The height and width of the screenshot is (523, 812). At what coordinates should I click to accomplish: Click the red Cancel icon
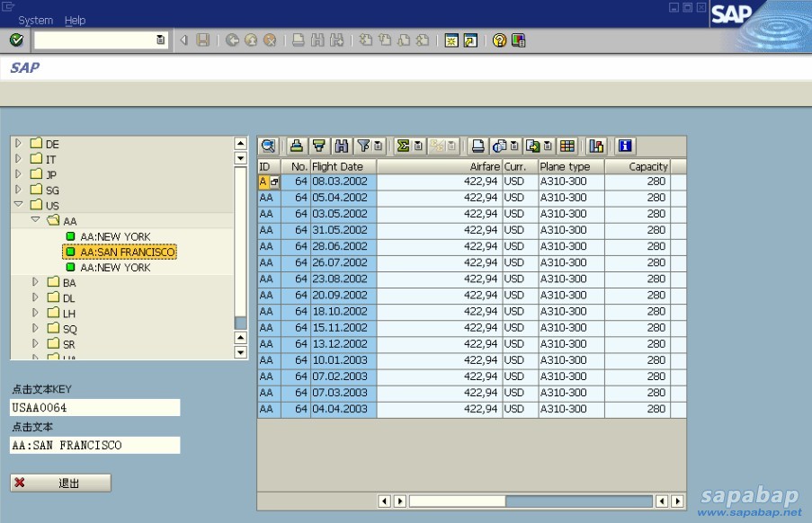pyautogui.click(x=270, y=40)
